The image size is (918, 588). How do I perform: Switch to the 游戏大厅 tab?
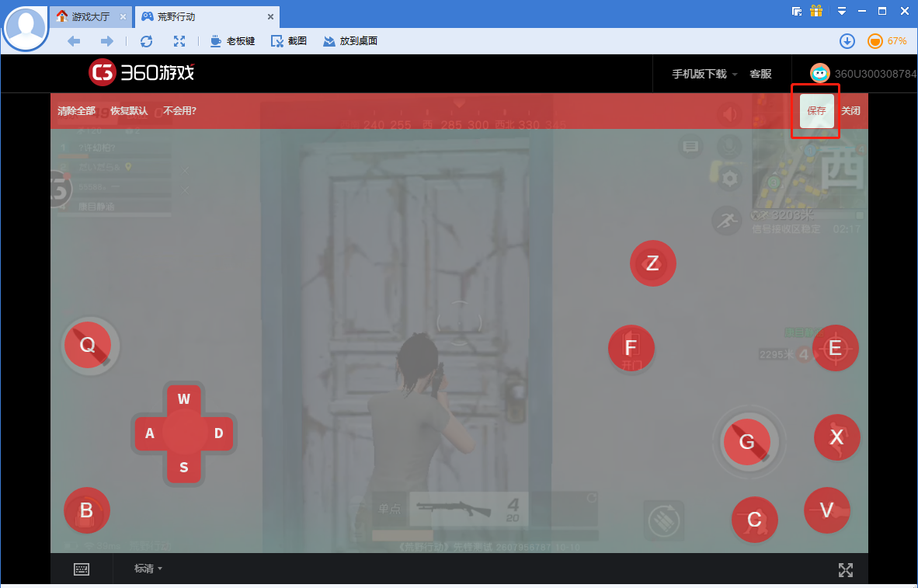91,16
